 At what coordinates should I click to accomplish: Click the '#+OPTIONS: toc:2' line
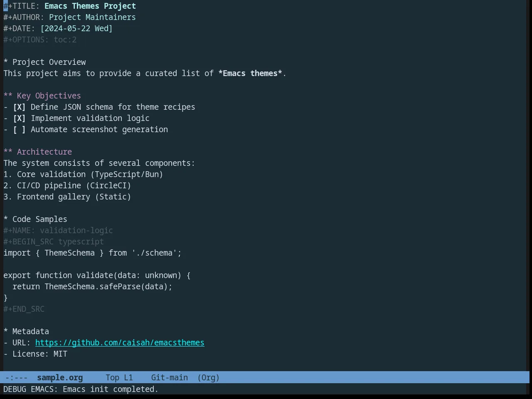40,39
